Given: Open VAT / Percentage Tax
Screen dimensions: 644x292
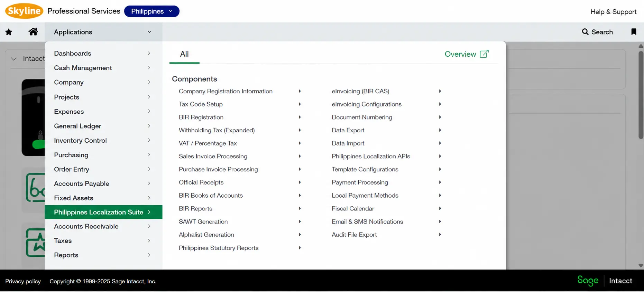Looking at the screenshot, I should pyautogui.click(x=208, y=143).
